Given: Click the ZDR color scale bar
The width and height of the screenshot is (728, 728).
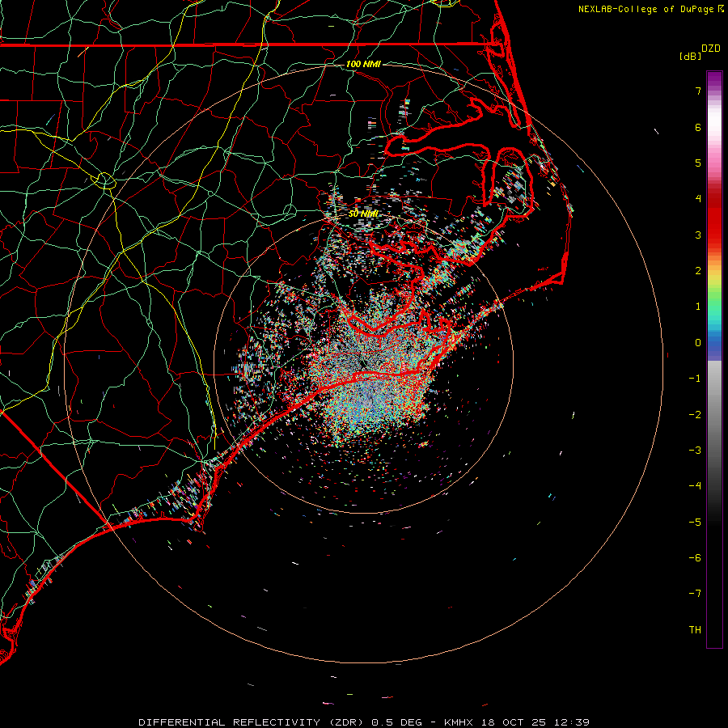Looking at the screenshot, I should coord(714,359).
